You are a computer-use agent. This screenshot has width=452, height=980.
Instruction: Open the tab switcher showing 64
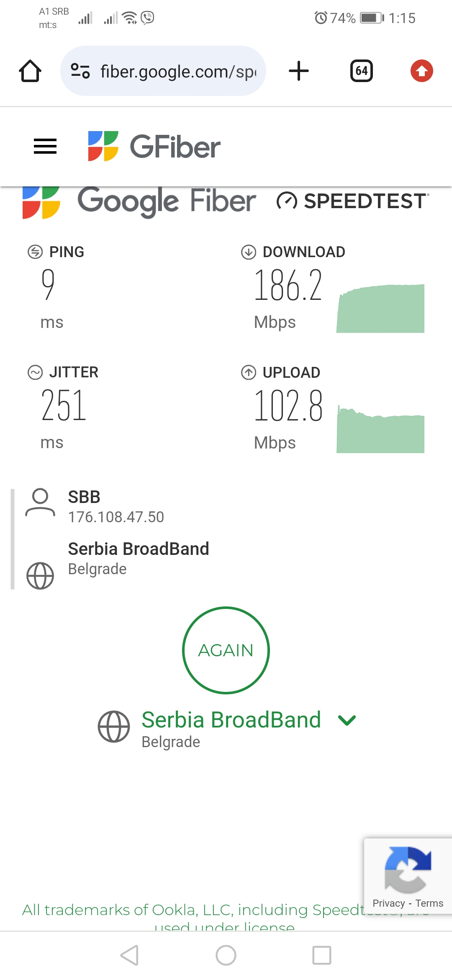pos(361,71)
